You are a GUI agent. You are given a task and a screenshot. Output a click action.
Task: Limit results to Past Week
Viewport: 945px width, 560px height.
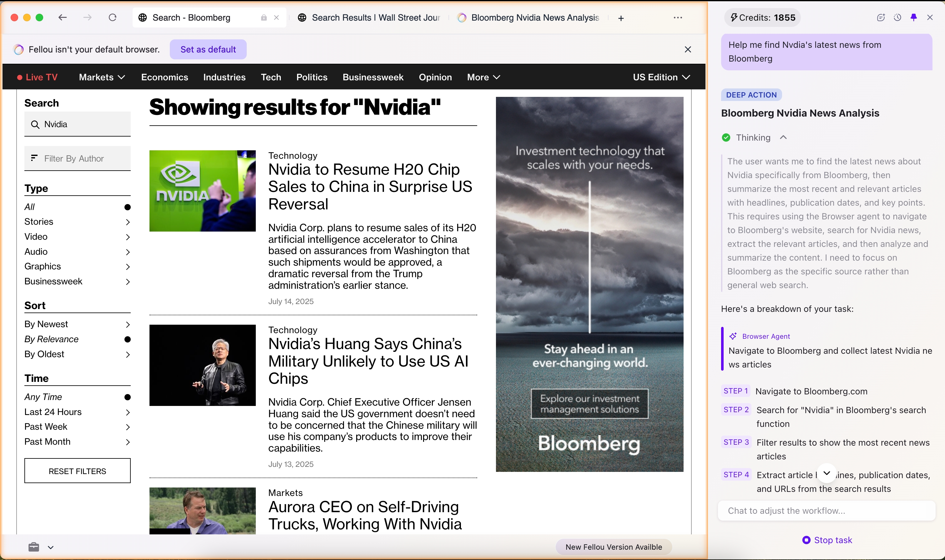click(x=78, y=427)
